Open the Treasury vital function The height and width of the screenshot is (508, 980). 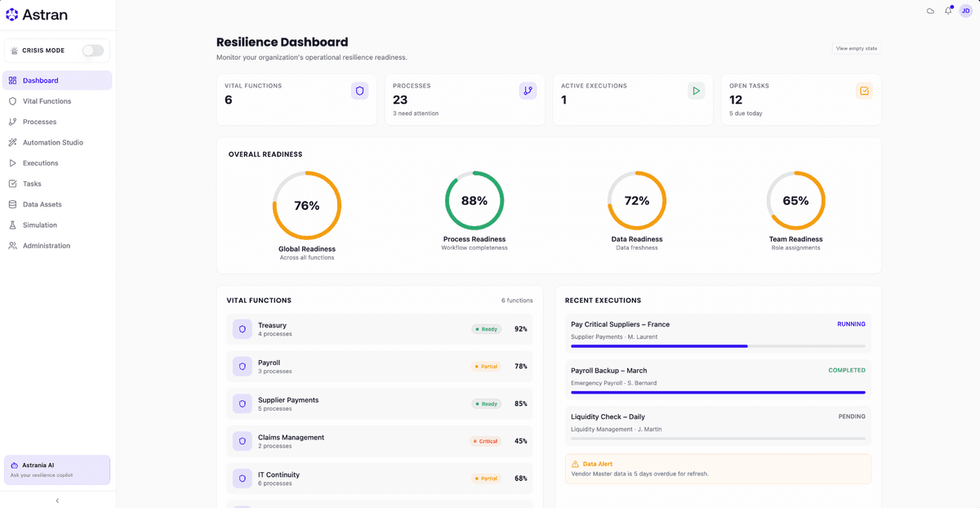point(379,329)
